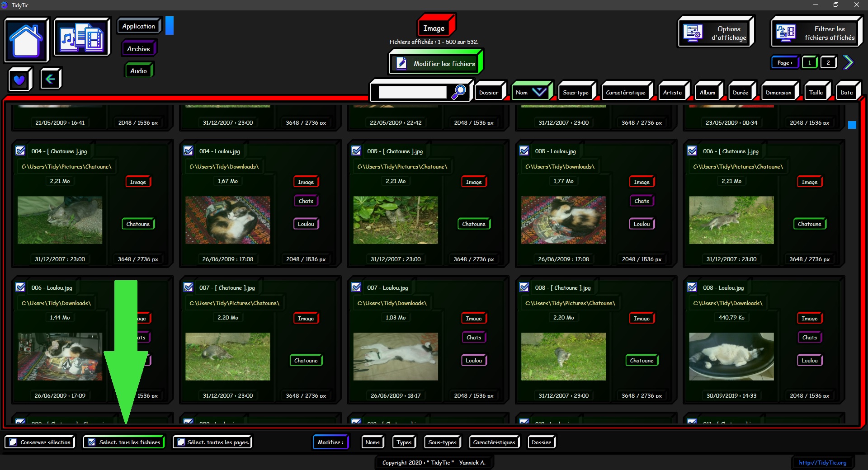Uncheck 008 - [ Chatoune ].jpg checkbox
The image size is (868, 470).
[x=524, y=287]
